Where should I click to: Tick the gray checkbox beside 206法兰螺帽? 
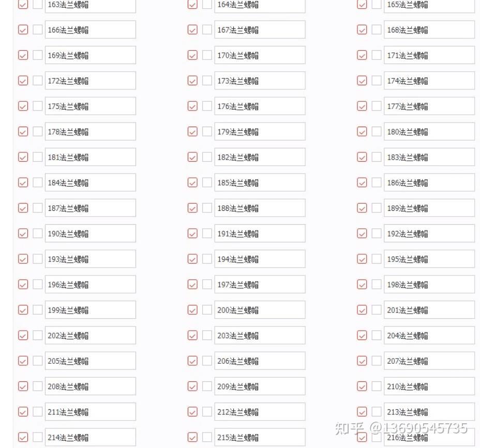pos(207,361)
